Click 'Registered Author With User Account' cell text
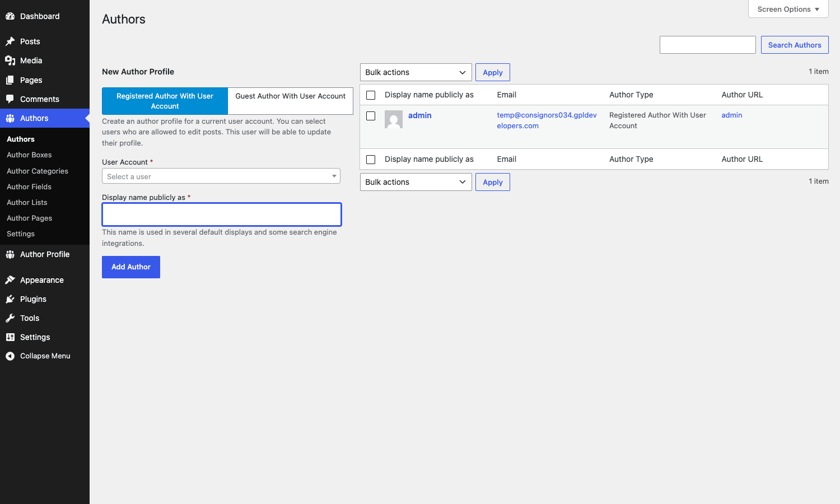Screen dimensions: 840x504 [657, 120]
